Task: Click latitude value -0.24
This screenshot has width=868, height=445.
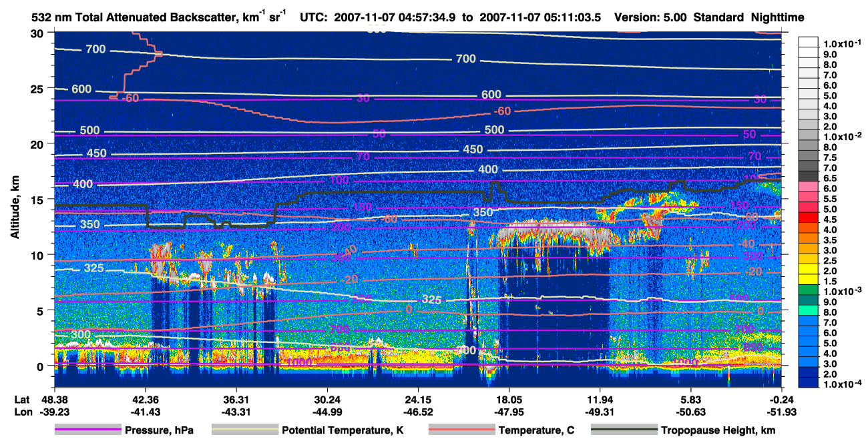Action: point(782,400)
